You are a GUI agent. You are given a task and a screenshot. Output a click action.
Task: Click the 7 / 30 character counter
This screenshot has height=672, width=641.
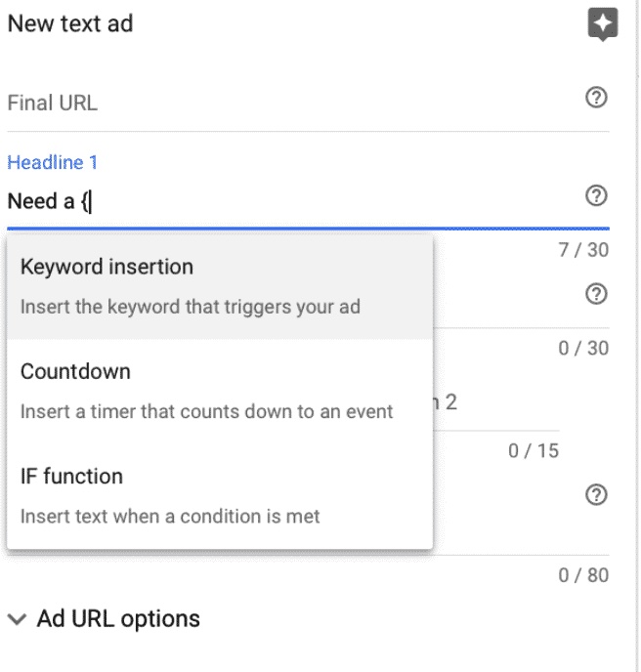[x=583, y=250]
